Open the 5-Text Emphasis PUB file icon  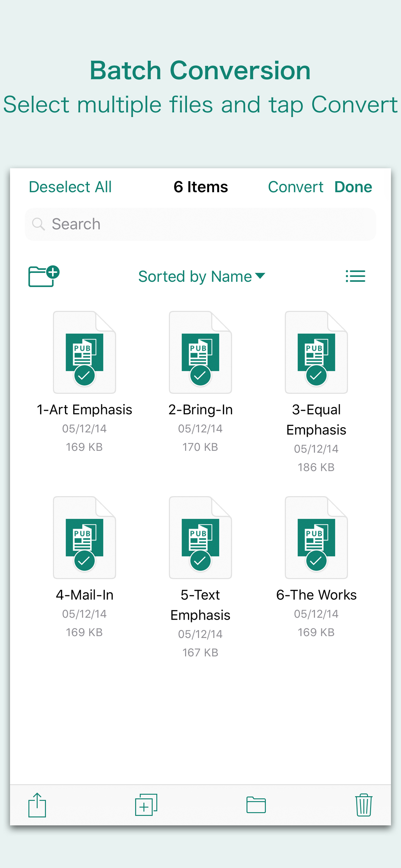[200, 537]
